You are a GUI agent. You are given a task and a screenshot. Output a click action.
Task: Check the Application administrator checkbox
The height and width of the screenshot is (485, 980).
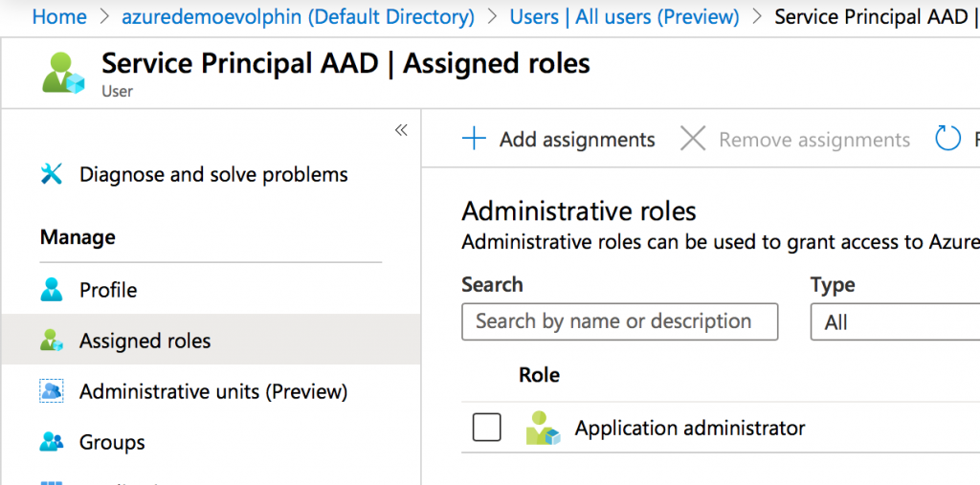click(x=487, y=428)
